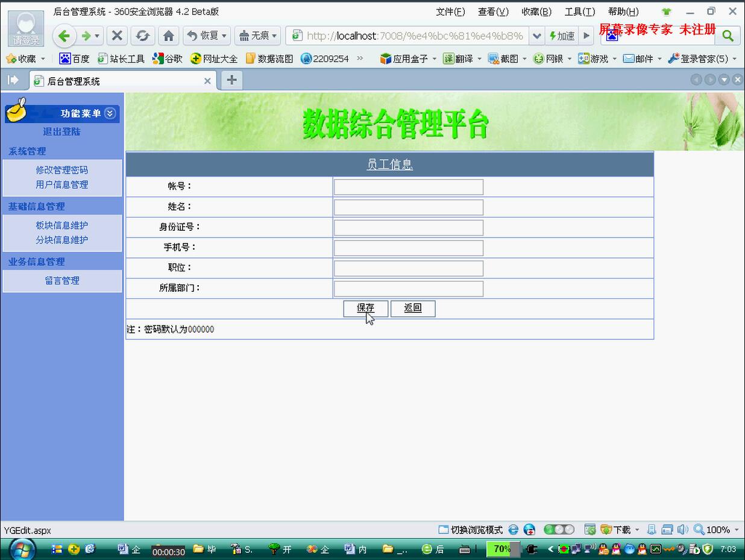Image resolution: width=745 pixels, height=560 pixels.
Task: Open the 站长工具 bookmark
Action: tap(121, 58)
